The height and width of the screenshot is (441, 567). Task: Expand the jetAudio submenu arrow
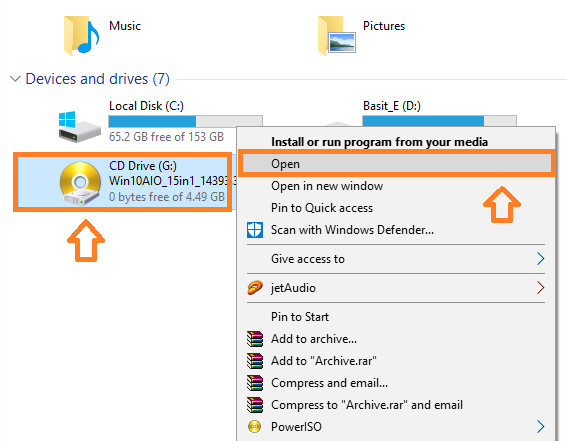click(x=540, y=288)
